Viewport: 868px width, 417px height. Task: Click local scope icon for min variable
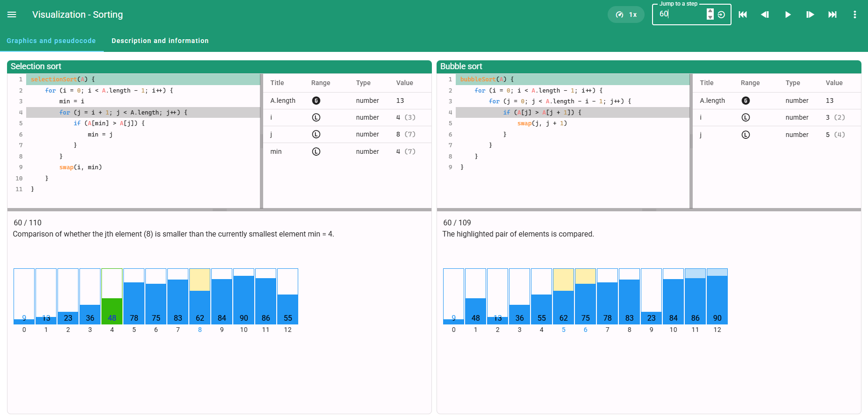coord(316,151)
